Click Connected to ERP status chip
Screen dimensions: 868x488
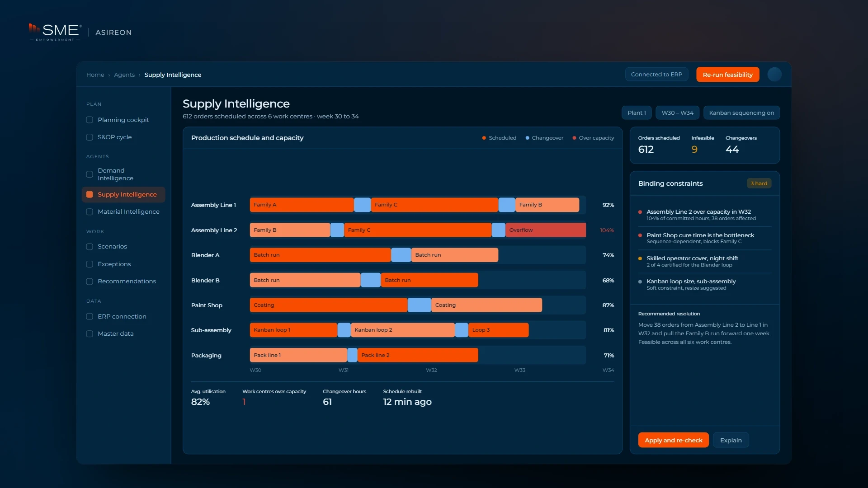pyautogui.click(x=656, y=75)
